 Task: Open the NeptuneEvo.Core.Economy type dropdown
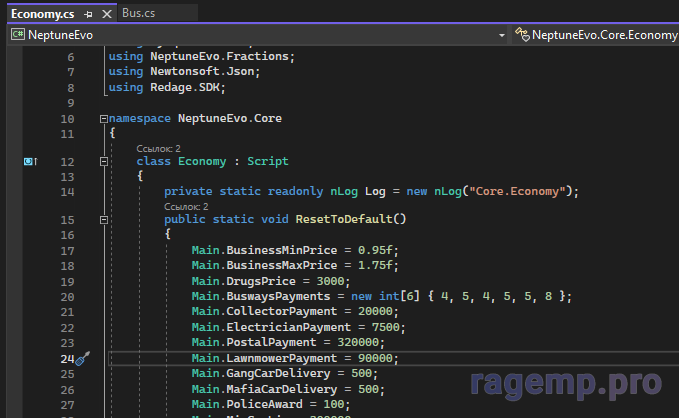tap(600, 34)
